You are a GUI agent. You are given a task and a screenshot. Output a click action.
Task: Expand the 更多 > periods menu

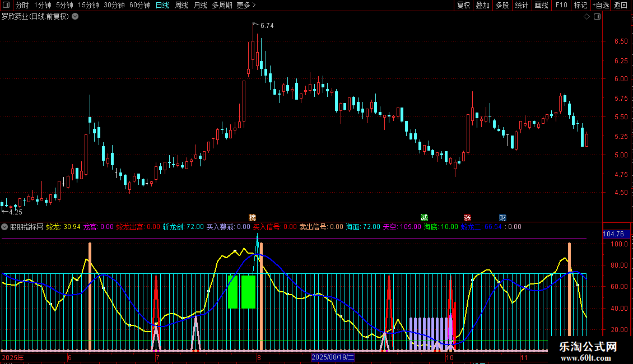click(x=246, y=5)
